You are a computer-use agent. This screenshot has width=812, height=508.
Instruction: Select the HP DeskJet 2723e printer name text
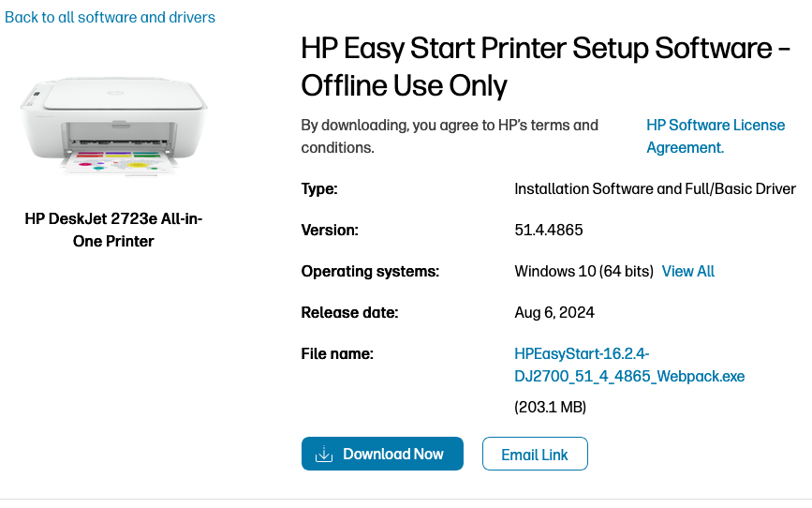click(113, 230)
